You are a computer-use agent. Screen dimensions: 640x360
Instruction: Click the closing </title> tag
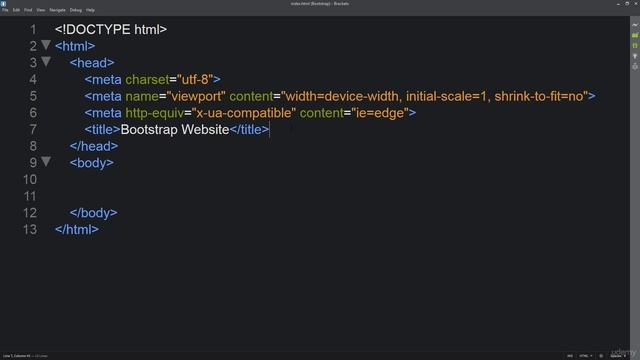(249, 129)
